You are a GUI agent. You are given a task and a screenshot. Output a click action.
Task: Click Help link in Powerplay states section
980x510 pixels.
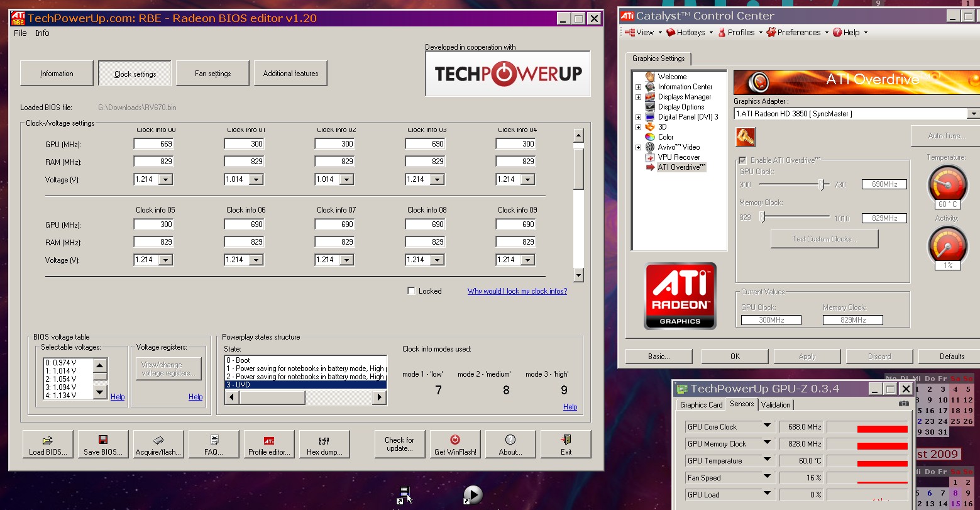tap(570, 407)
